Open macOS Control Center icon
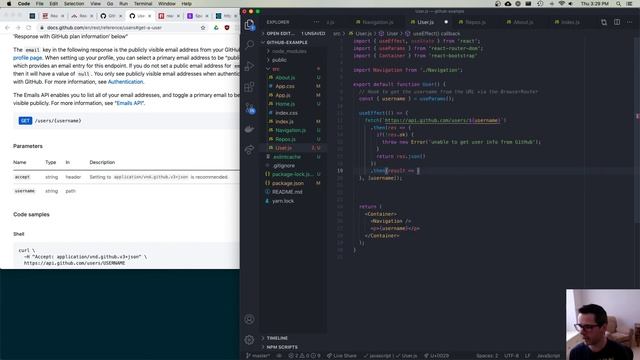The image size is (640, 360). (x=629, y=4)
